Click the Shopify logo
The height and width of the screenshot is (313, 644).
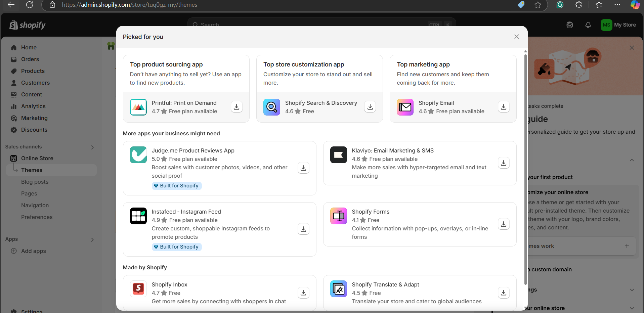pyautogui.click(x=28, y=25)
